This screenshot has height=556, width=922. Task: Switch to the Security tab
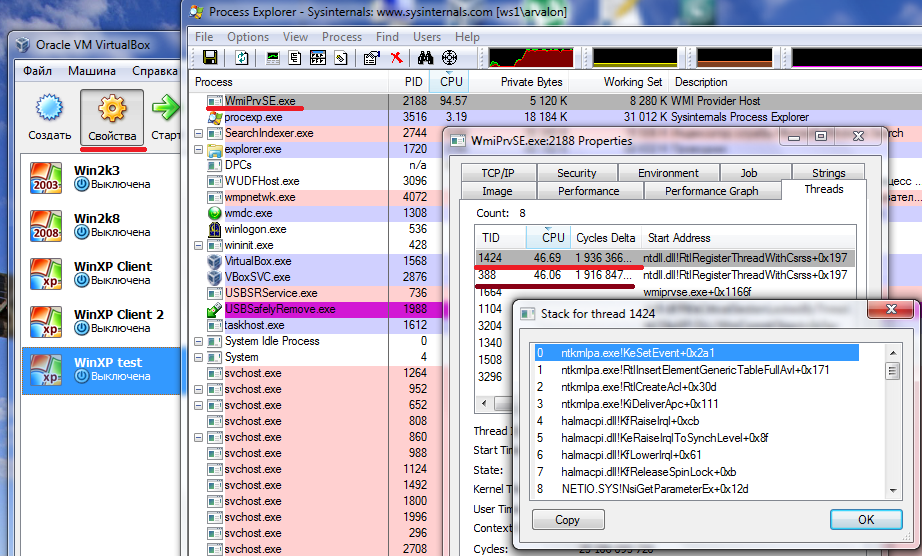point(576,173)
